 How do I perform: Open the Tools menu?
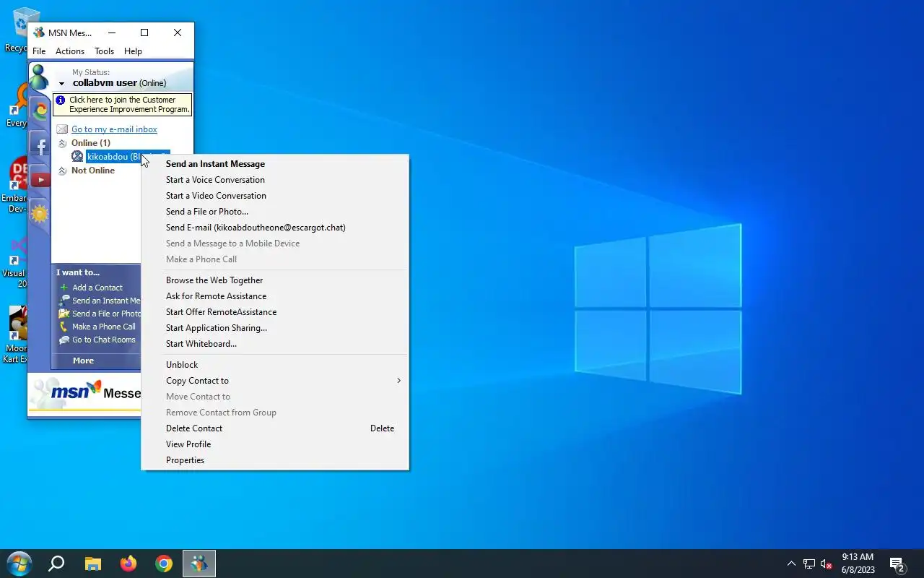click(105, 51)
